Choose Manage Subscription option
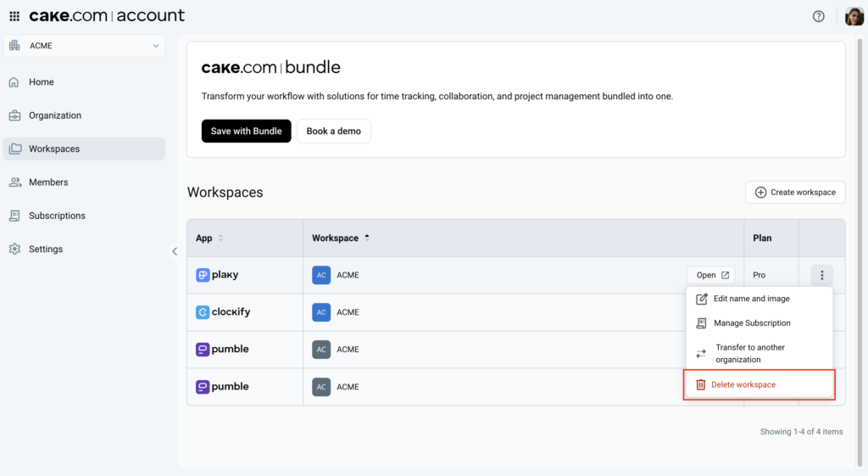The height and width of the screenshot is (476, 868). point(759,323)
